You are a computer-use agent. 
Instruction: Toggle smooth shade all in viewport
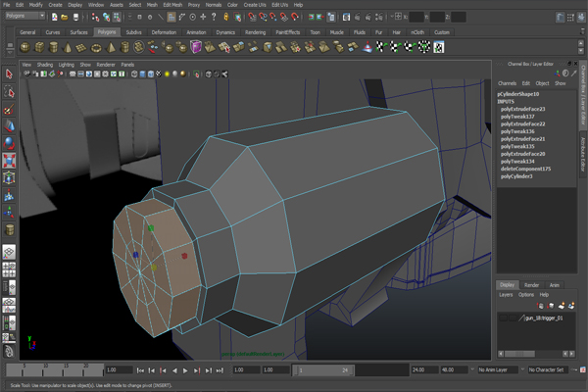pyautogui.click(x=142, y=73)
